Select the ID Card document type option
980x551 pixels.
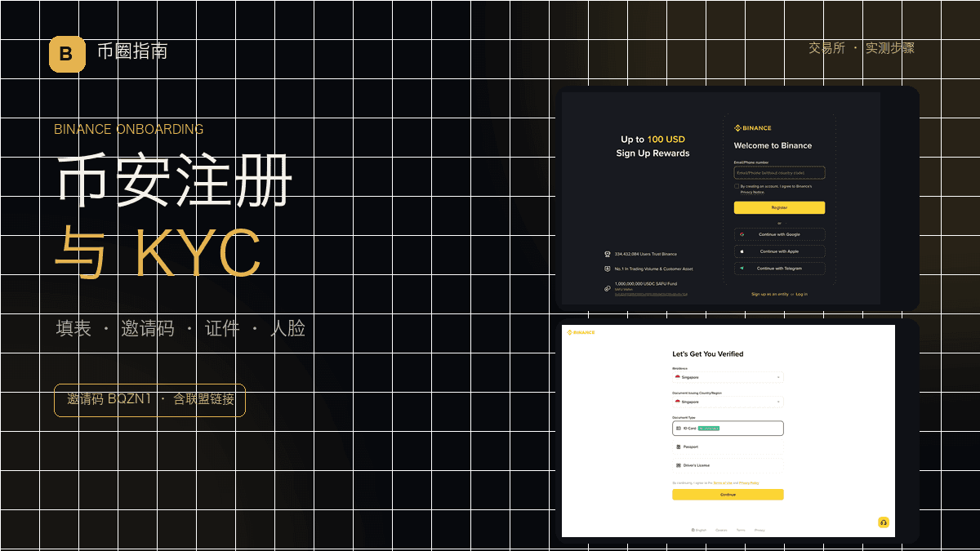(x=728, y=429)
